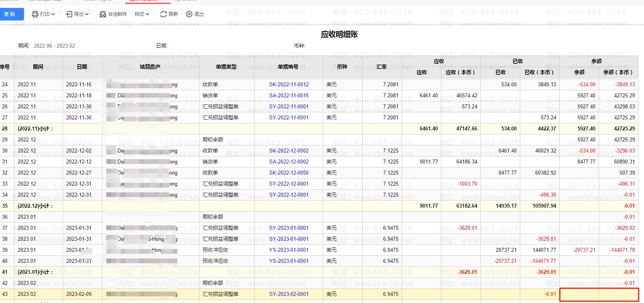Open YS-2023-01-0001 link in row 40
This screenshot has width=644, height=303.
[289, 261]
